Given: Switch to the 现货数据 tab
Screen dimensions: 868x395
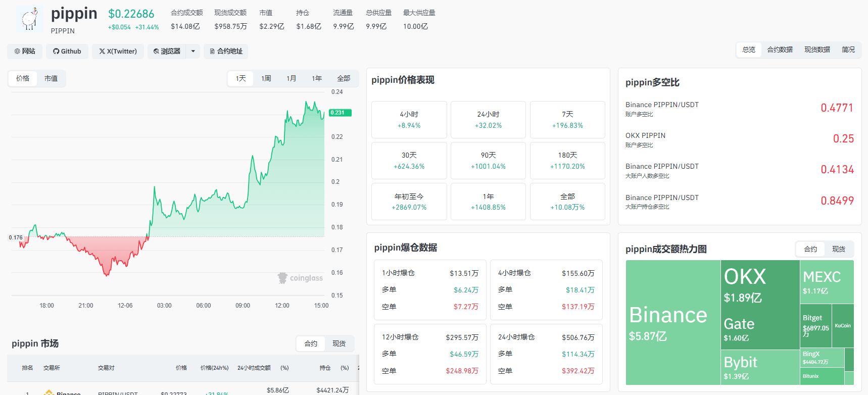Looking at the screenshot, I should tap(817, 50).
